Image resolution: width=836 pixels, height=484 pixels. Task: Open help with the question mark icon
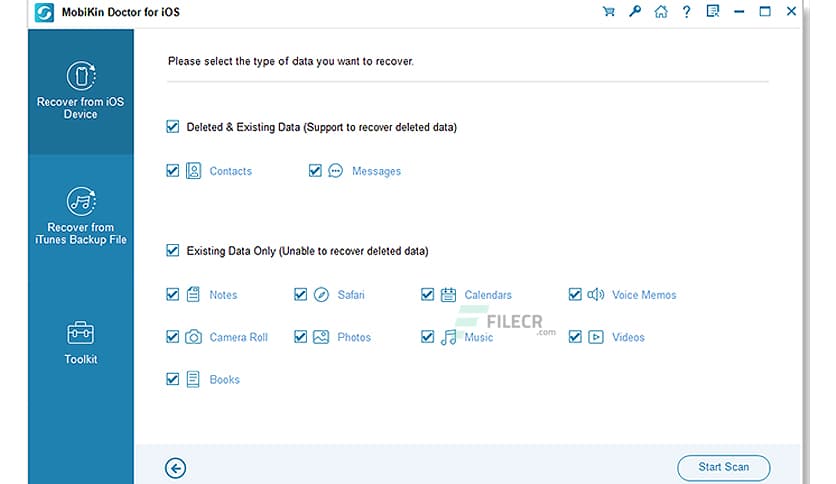(x=687, y=12)
